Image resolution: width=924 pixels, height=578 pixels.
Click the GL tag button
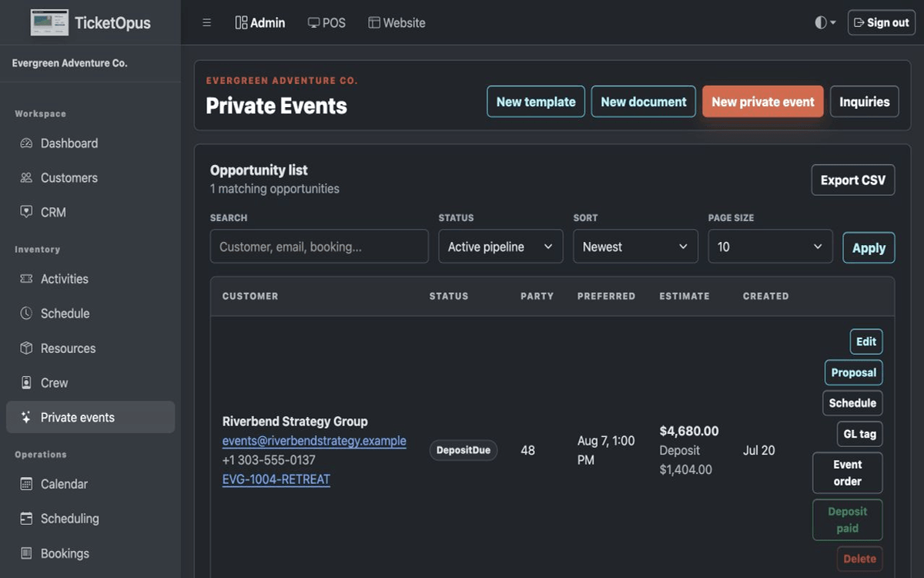click(860, 434)
